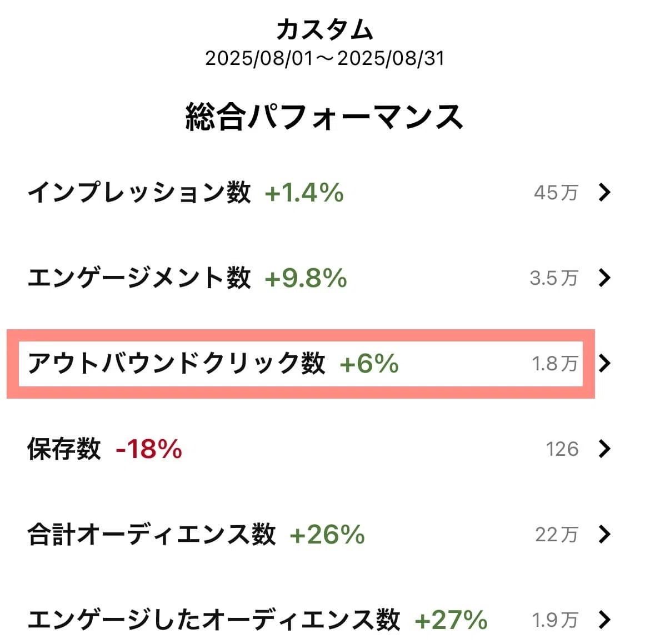Click the -18% saves change value
Screen dimensions: 650x644
(x=149, y=449)
